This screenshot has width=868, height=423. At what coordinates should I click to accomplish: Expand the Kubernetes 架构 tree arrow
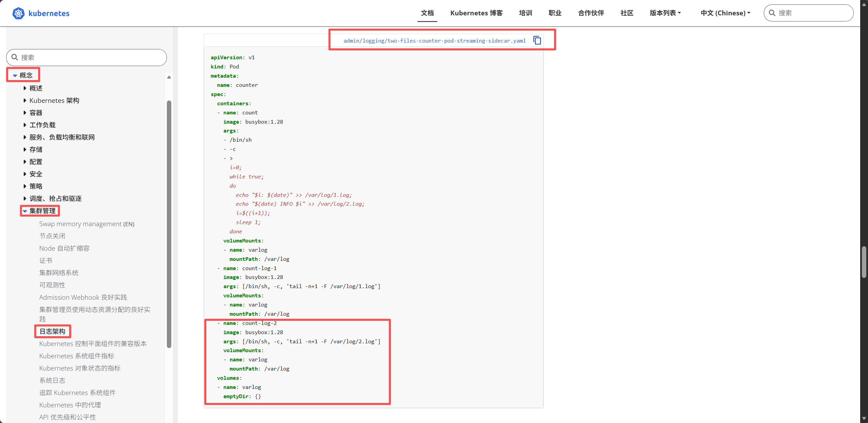coord(25,100)
